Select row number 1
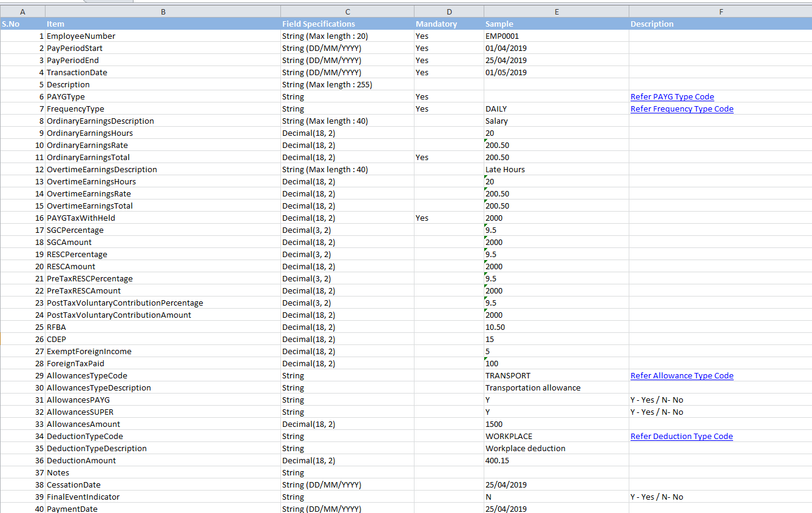This screenshot has height=513, width=812. 22,36
